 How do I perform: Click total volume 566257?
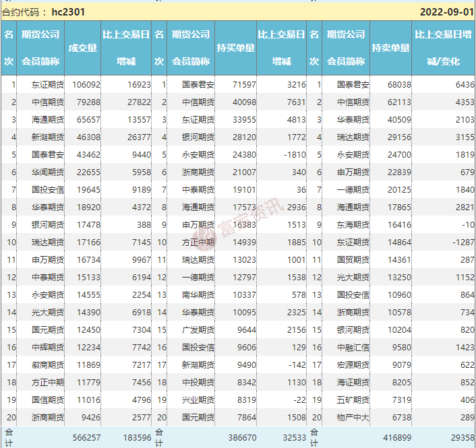pos(86,438)
